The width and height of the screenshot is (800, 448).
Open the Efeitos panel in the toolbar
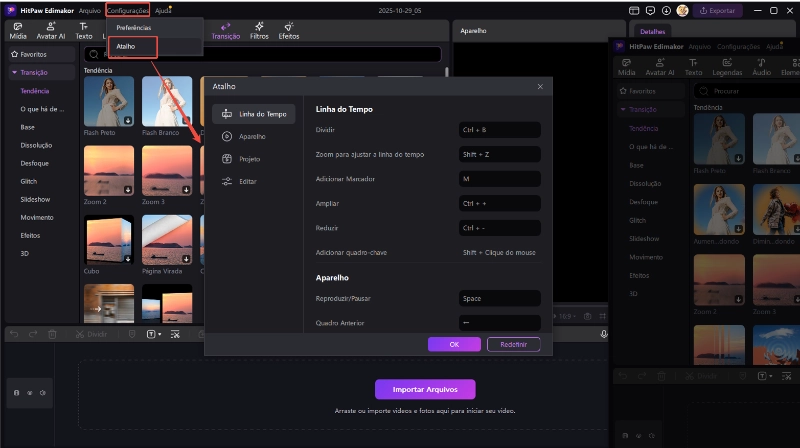click(288, 30)
